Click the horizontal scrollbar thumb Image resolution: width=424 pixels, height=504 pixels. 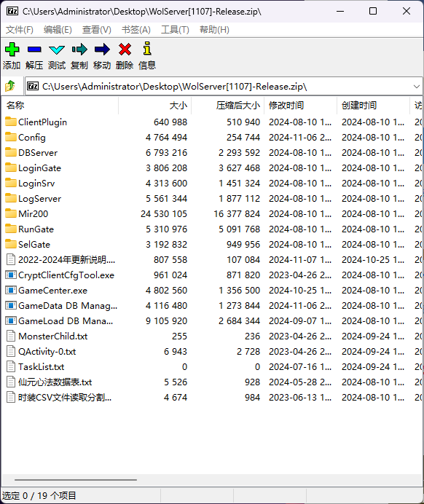click(76, 480)
